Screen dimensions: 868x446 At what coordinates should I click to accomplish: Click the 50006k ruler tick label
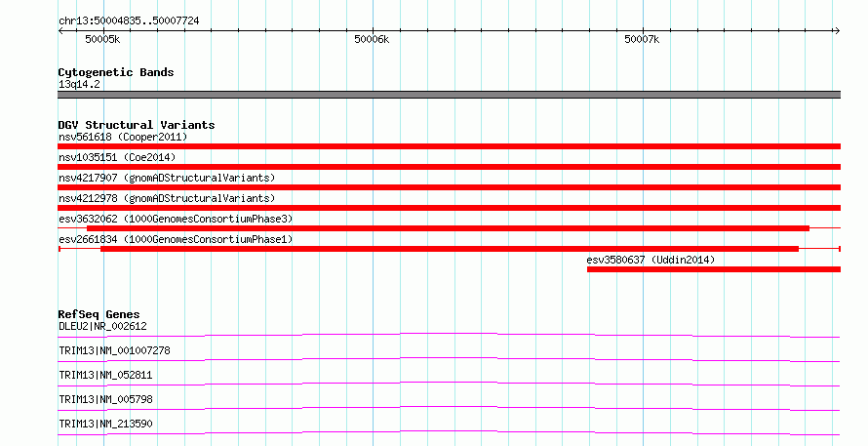(x=372, y=39)
